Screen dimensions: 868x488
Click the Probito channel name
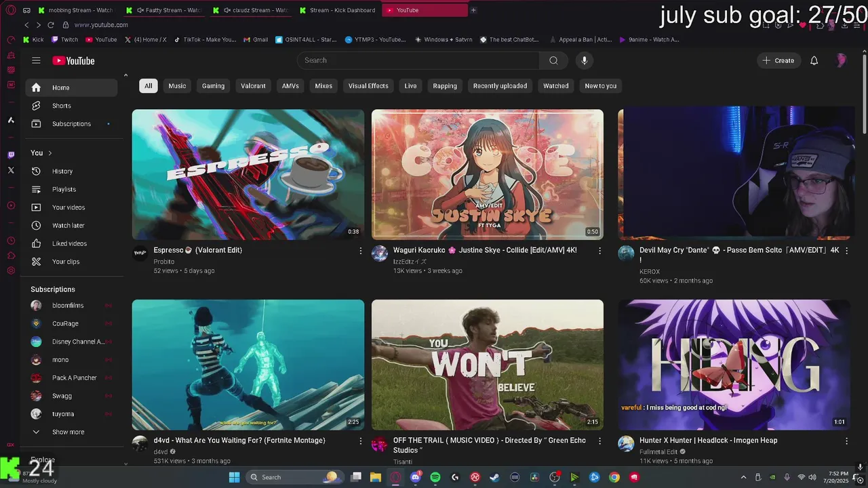coord(164,262)
